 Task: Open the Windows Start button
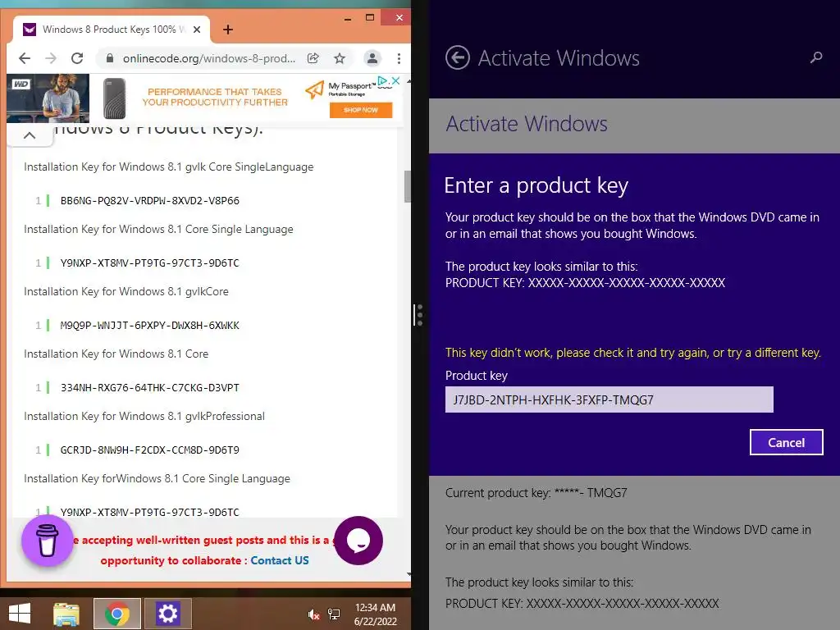(x=20, y=614)
